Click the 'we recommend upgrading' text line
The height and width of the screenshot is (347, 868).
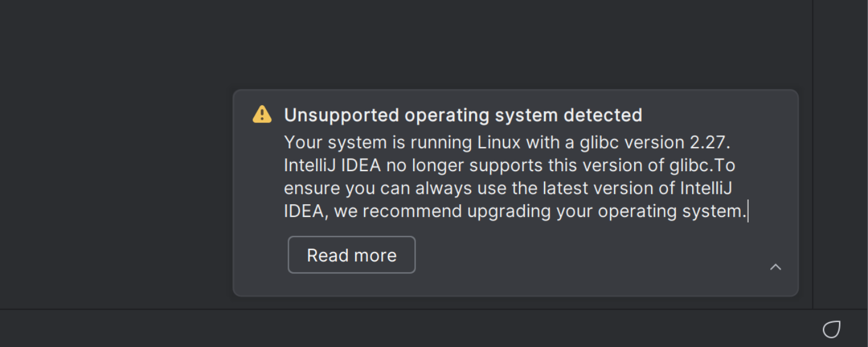click(x=516, y=211)
